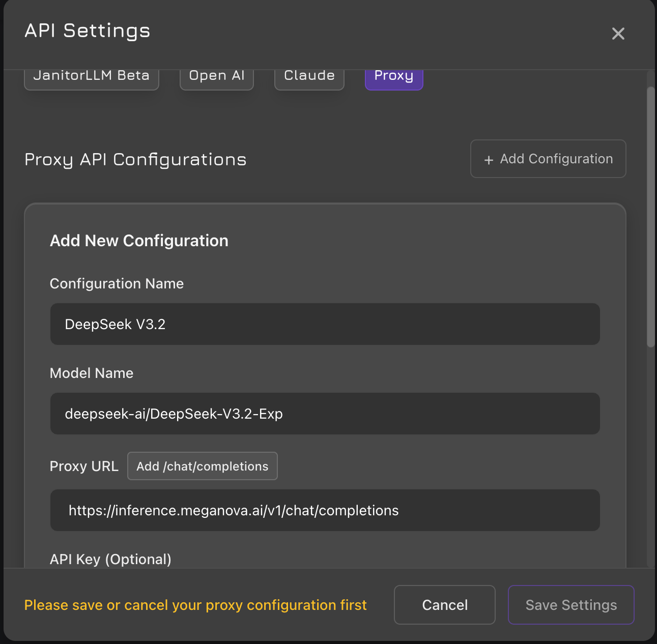Click the Proxy API Configurations heading
The image size is (657, 644).
pos(135,159)
